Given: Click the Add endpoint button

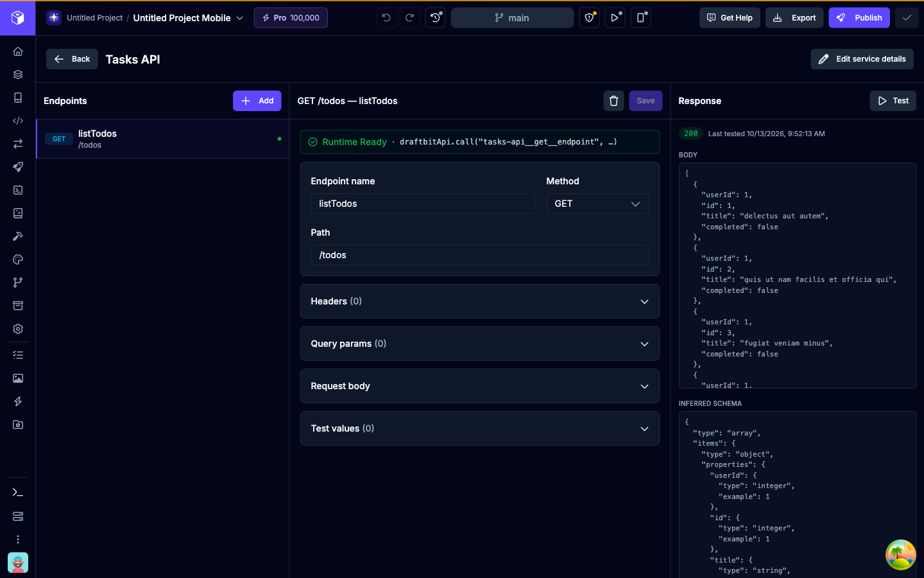Looking at the screenshot, I should click(257, 101).
